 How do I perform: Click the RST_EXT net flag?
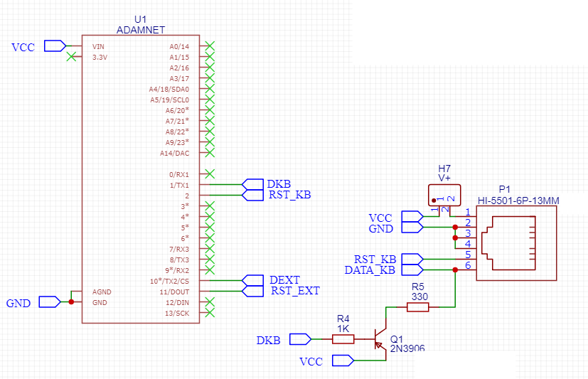[x=252, y=291]
